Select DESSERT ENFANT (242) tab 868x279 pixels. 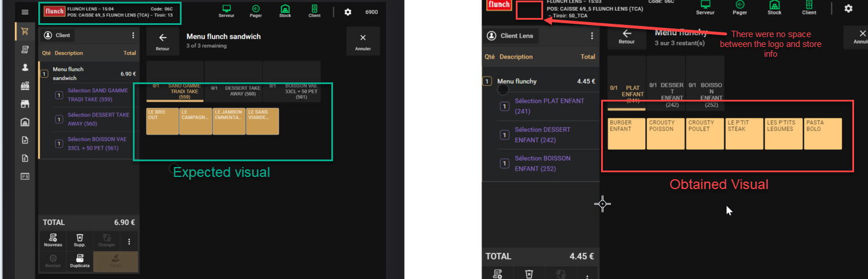[666, 83]
